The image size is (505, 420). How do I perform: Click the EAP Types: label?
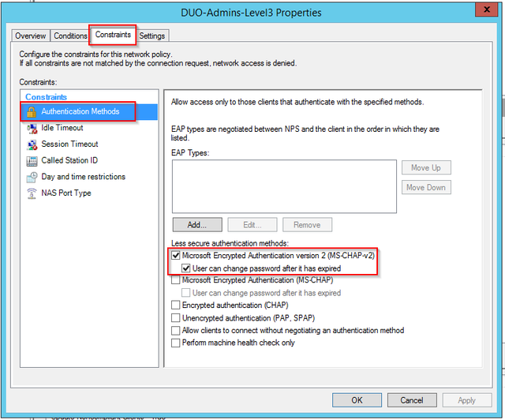[x=190, y=153]
